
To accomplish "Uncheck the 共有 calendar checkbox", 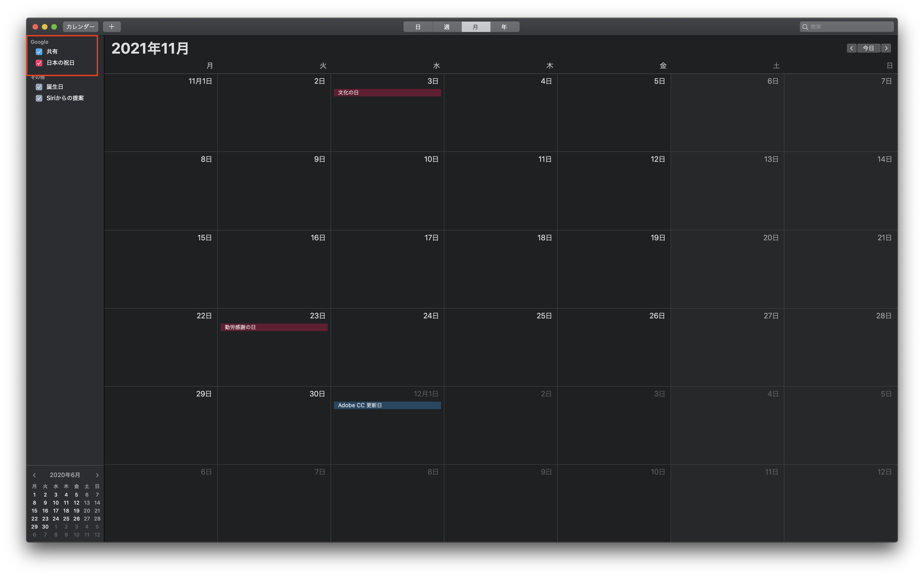I will tap(39, 51).
